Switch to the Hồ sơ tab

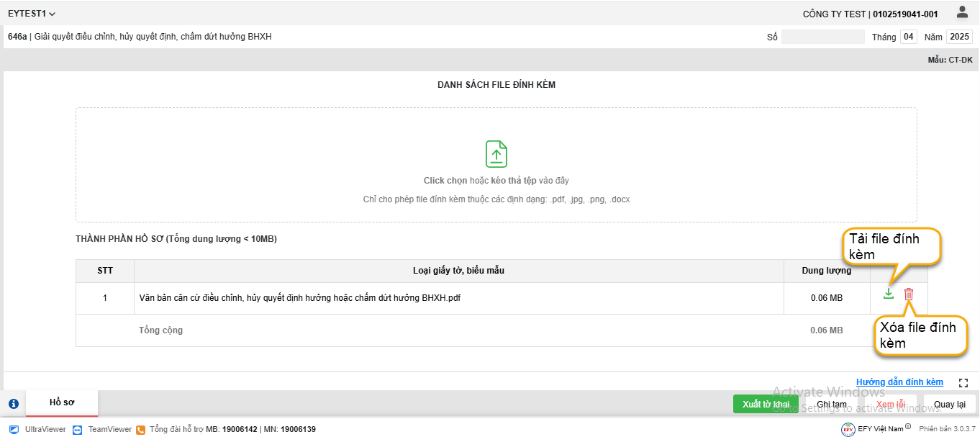[62, 402]
